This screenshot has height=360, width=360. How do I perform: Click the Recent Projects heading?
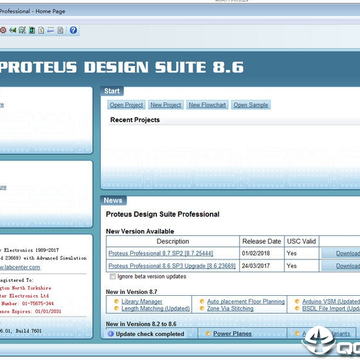pyautogui.click(x=135, y=120)
